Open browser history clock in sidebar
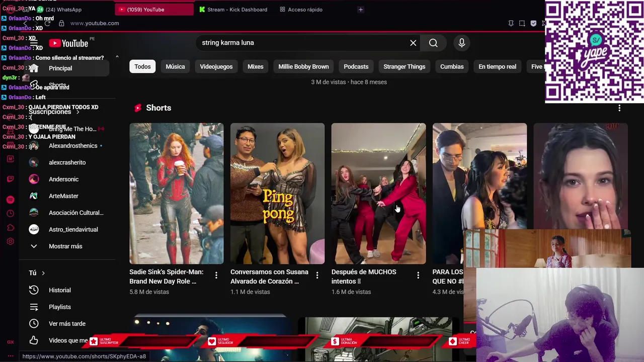 [x=11, y=214]
